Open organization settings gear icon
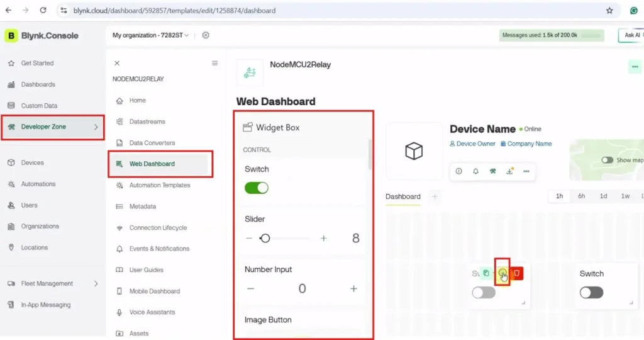 [206, 35]
